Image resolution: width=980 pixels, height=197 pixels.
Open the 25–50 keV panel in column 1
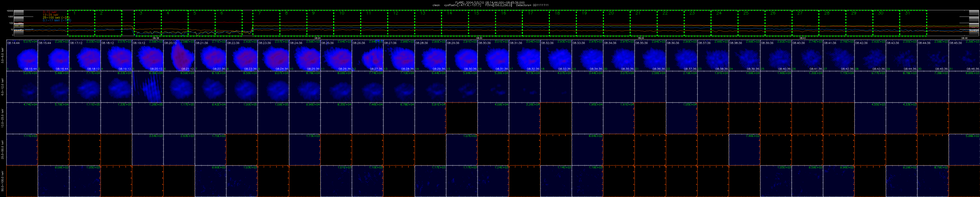tap(22, 150)
